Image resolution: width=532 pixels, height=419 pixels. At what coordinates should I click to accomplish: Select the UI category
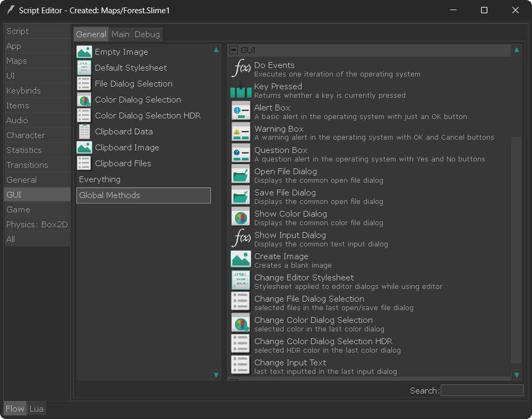(37, 75)
